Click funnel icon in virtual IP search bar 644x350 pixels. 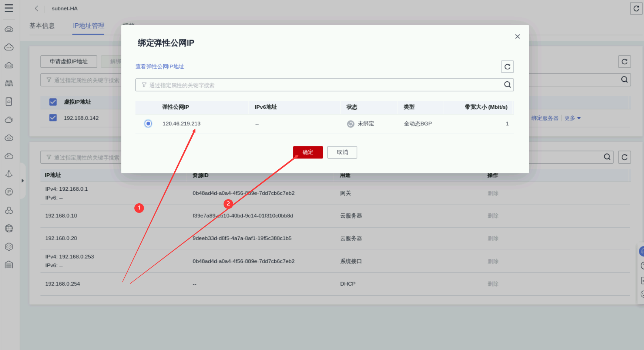(x=49, y=80)
